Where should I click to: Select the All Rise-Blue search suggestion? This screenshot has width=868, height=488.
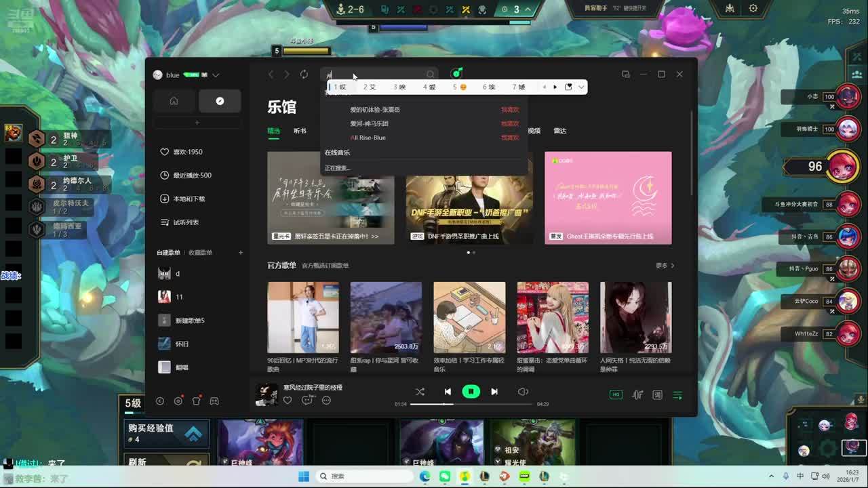[368, 138]
